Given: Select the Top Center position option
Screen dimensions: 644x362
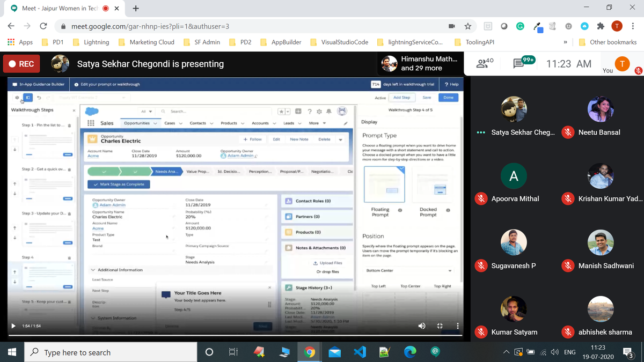Looking at the screenshot, I should 411,286.
